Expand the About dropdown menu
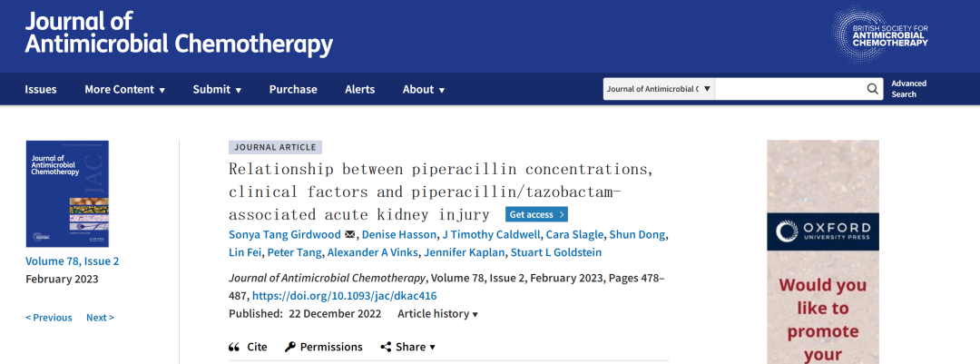Screen dimensions: 980x364 tap(424, 89)
